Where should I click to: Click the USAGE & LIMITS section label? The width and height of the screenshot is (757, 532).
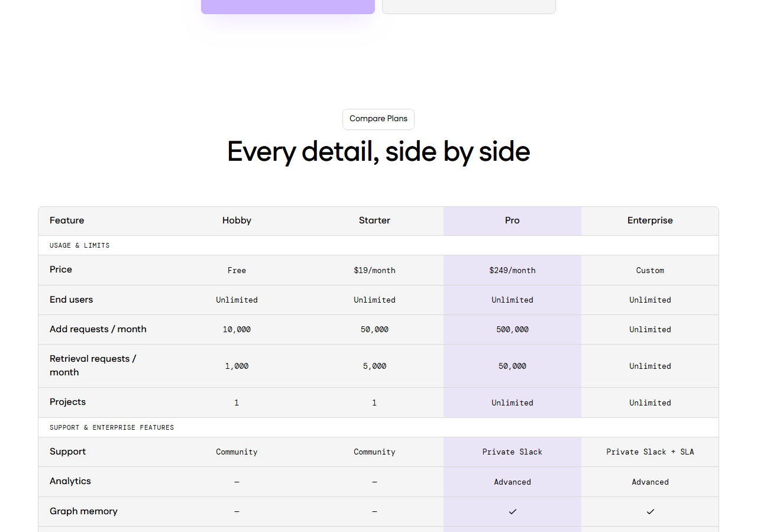click(x=80, y=245)
